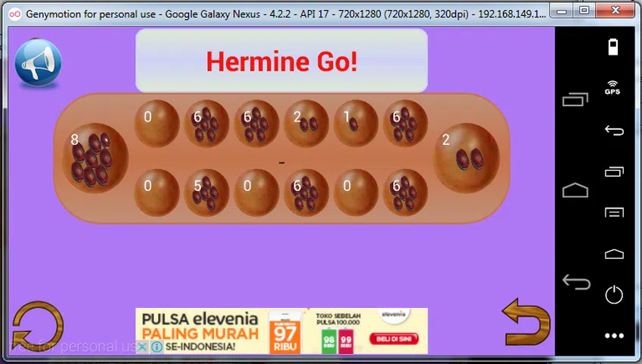Click the wooden restart circular arrow icon
The image size is (642, 364).
(37, 326)
